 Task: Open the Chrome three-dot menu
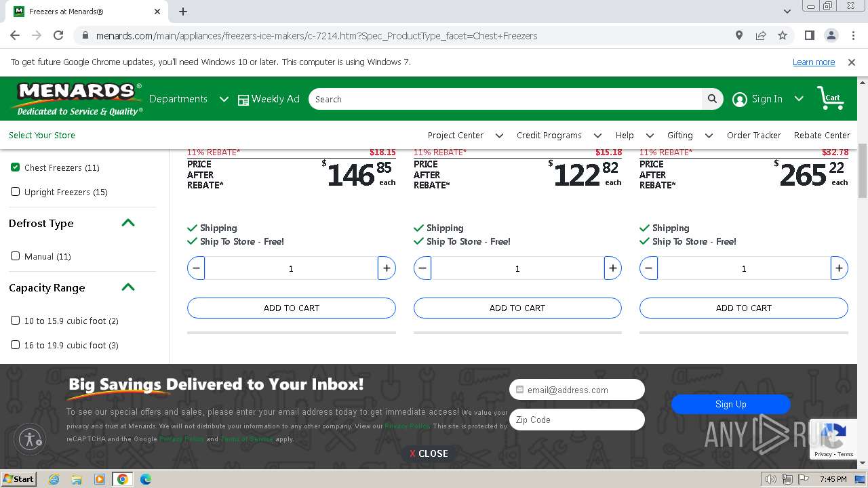click(852, 35)
